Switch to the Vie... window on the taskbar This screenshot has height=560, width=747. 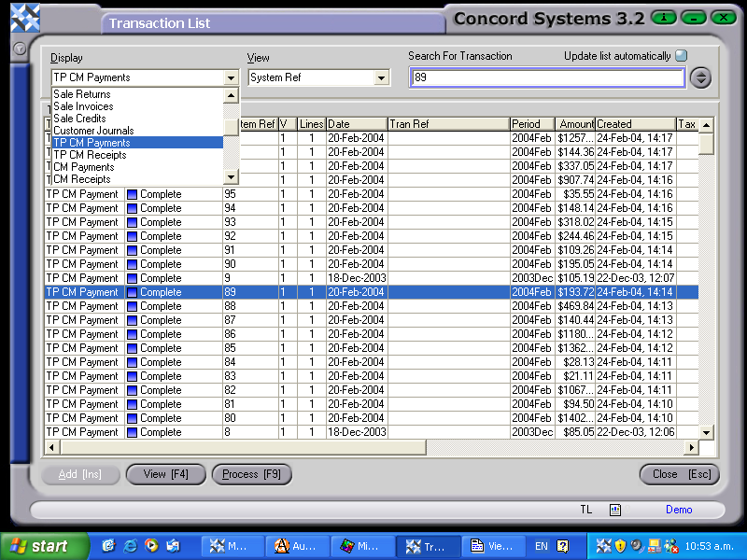494,545
